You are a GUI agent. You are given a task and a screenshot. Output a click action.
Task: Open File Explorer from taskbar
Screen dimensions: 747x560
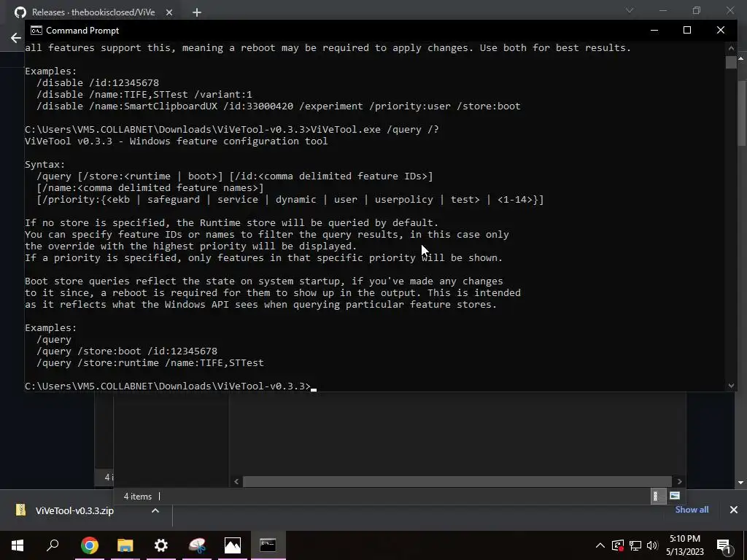pos(125,545)
